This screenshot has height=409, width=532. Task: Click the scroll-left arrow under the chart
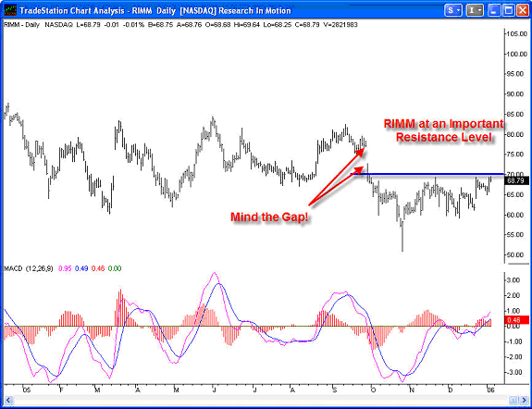[9, 400]
